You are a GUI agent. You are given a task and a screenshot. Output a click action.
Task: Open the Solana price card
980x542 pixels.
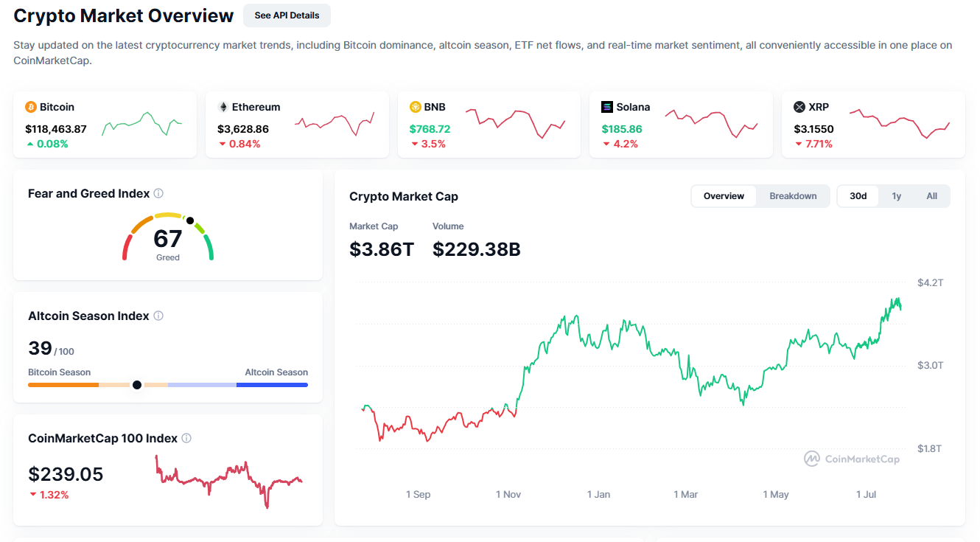tap(681, 125)
